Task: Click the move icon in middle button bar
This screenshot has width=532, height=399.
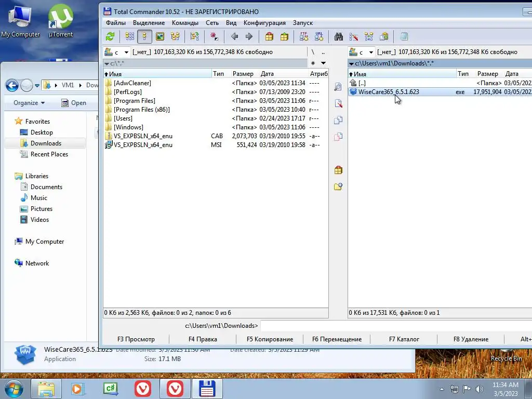Action: coord(338,137)
